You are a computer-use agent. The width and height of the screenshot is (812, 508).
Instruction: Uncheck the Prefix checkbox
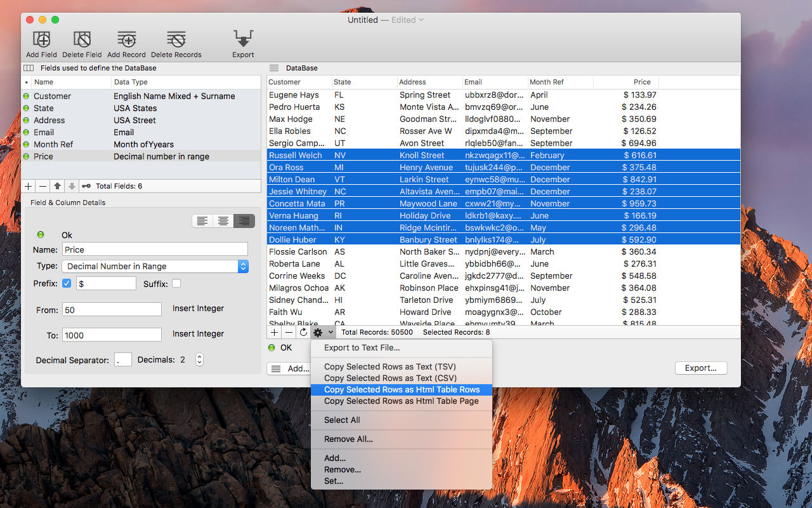click(x=67, y=283)
